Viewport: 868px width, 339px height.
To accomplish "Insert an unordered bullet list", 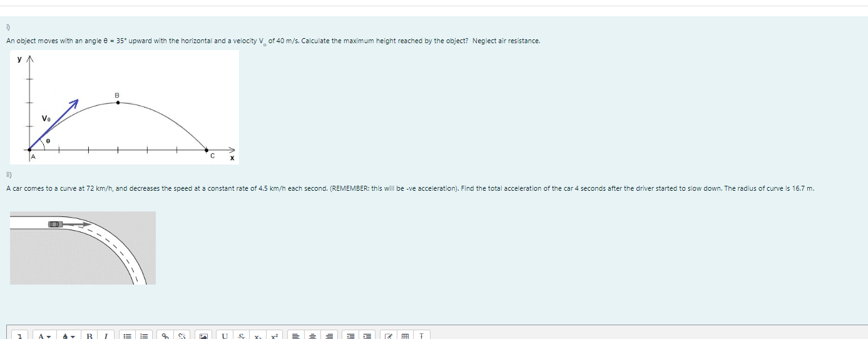I will coord(127,336).
